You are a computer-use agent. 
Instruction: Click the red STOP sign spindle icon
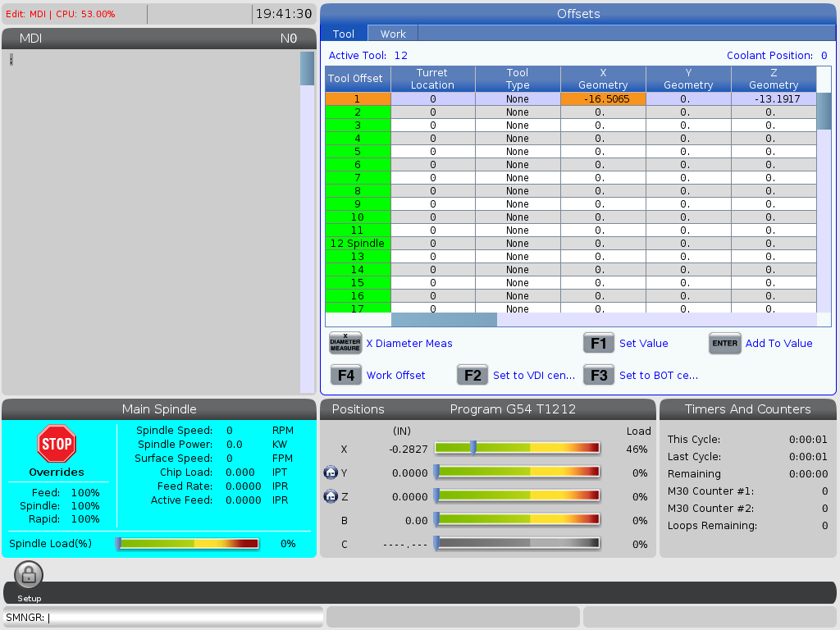[57, 444]
